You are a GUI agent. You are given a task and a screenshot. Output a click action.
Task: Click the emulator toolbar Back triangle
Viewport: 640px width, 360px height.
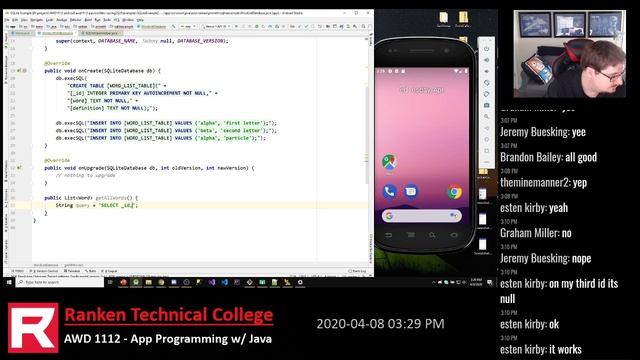487,128
